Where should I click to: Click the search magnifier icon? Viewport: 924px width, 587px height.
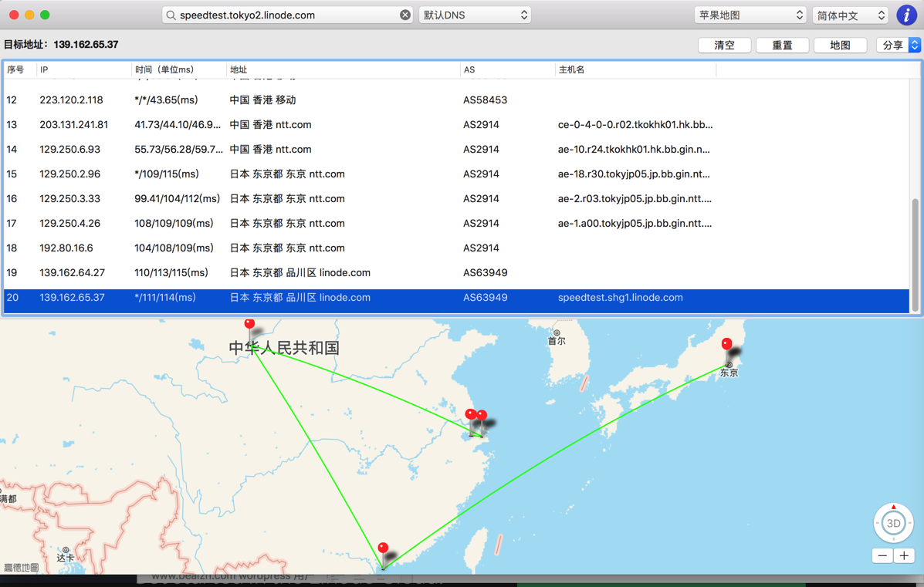pyautogui.click(x=171, y=15)
